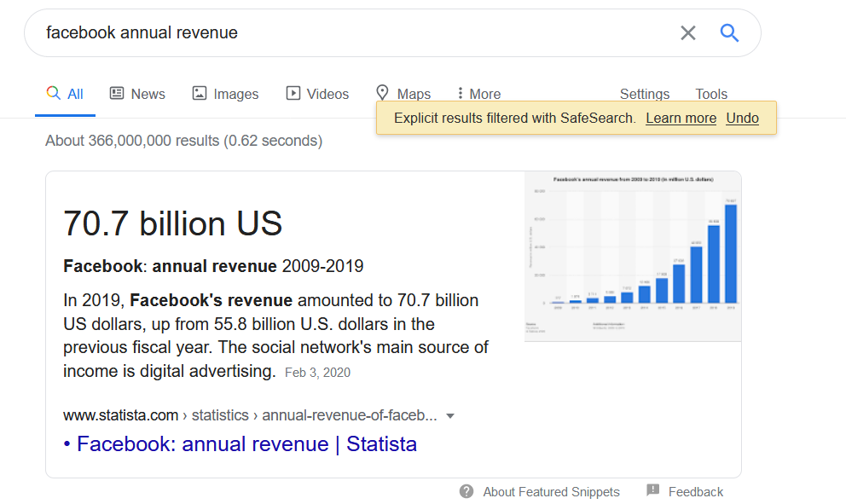Open Facebook revenue bar chart thumbnail

click(632, 257)
